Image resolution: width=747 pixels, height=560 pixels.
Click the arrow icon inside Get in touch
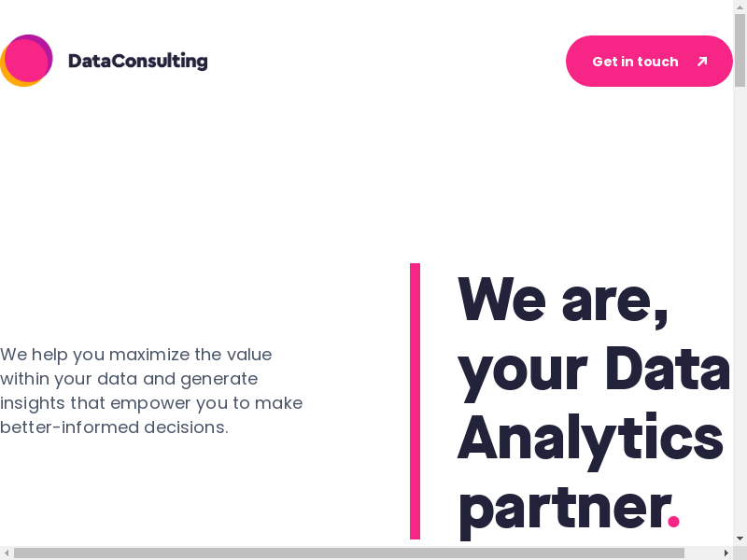[702, 62]
